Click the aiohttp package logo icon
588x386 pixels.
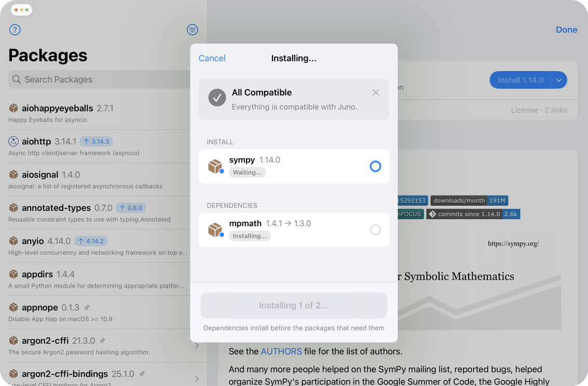13,141
